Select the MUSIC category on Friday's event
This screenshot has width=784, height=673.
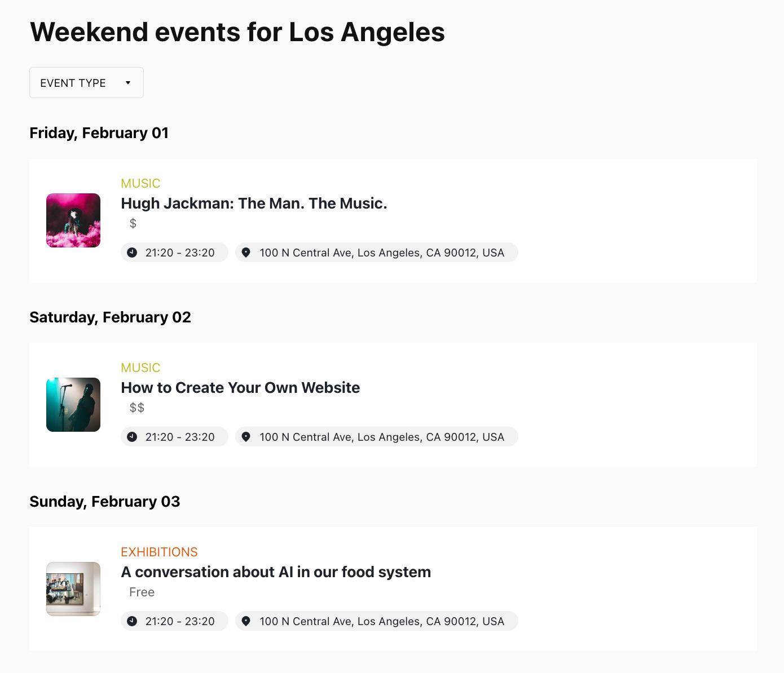pyautogui.click(x=140, y=183)
